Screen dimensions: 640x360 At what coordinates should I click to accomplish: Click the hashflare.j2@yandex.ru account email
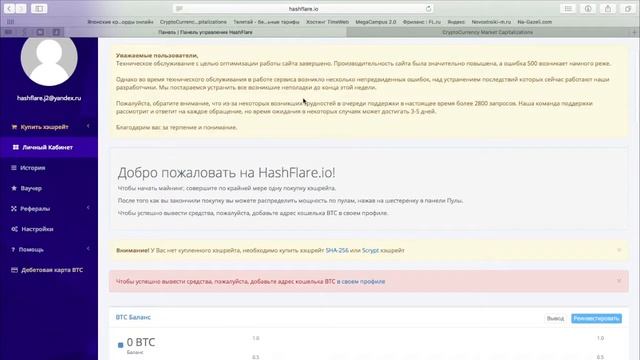point(49,98)
